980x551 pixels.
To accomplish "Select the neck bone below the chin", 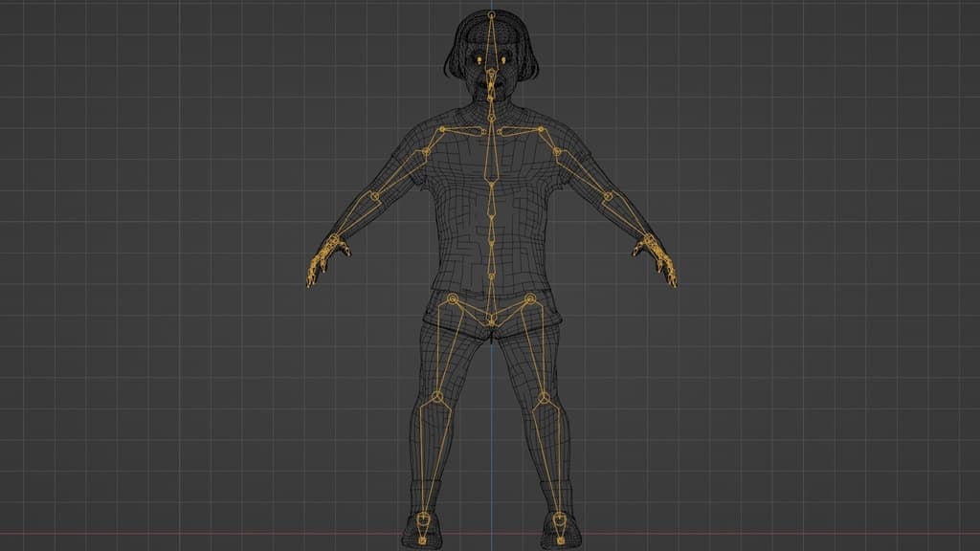I will [491, 107].
